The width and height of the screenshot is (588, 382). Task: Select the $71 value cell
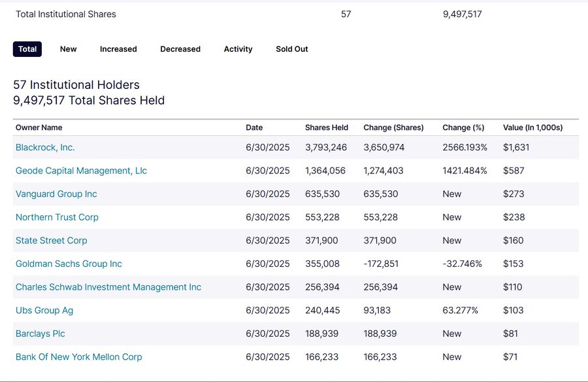tap(510, 357)
